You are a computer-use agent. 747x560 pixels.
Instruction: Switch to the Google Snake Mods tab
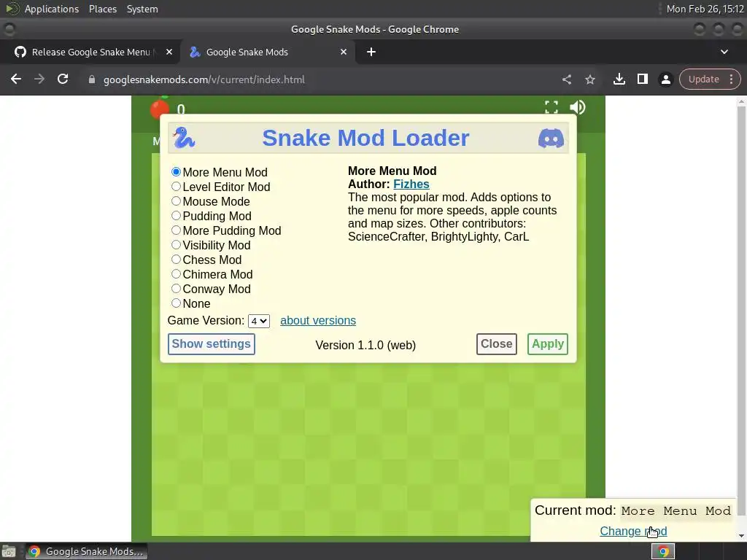click(x=268, y=52)
